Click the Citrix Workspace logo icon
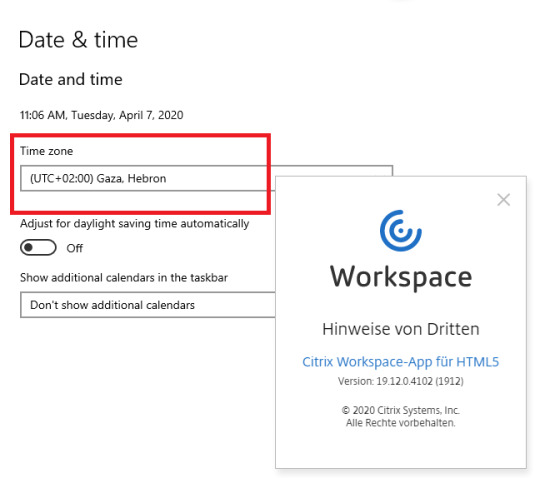The width and height of the screenshot is (540, 478). coord(401,231)
